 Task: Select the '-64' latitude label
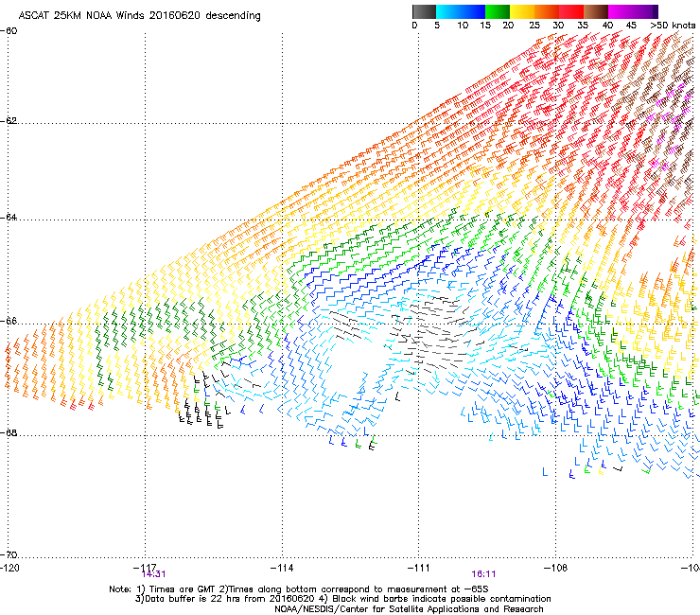click(x=9, y=217)
